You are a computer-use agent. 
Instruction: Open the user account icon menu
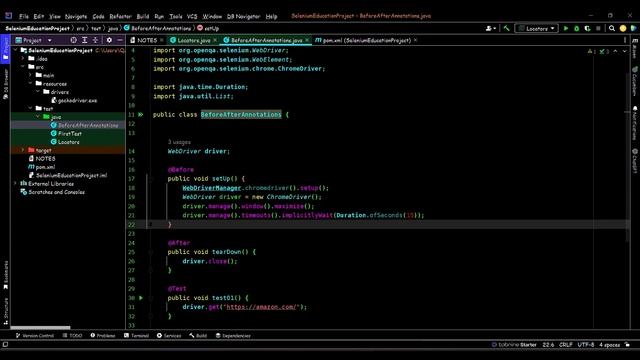(x=491, y=28)
